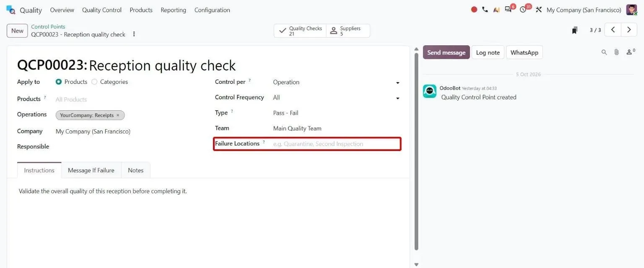Click the form's vertical scrollbar
This screenshot has width=644, height=268.
point(416,151)
